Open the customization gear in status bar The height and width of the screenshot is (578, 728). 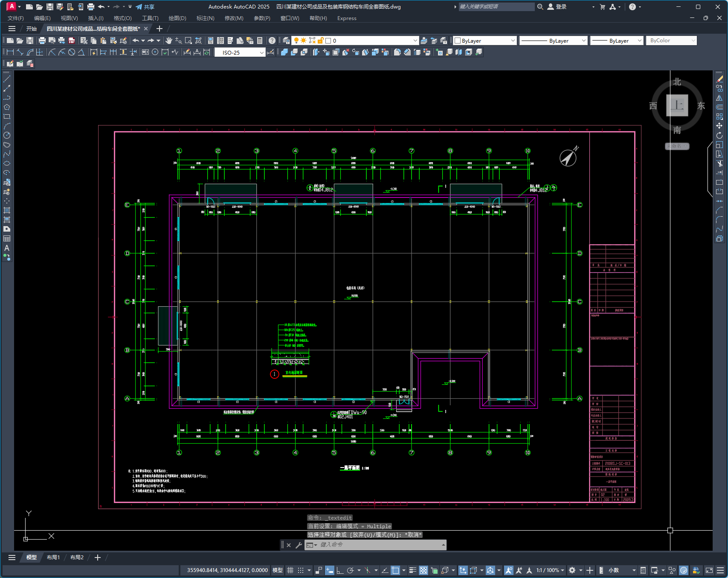(x=572, y=570)
